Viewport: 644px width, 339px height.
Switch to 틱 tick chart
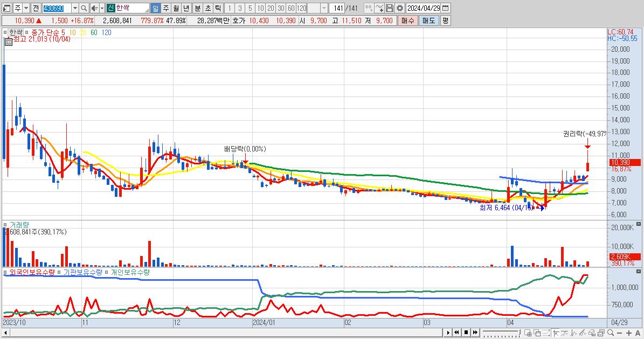pos(218,8)
